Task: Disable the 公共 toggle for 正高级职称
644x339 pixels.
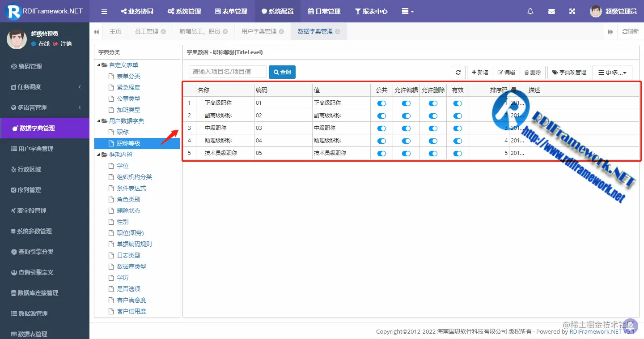Action: [x=381, y=103]
